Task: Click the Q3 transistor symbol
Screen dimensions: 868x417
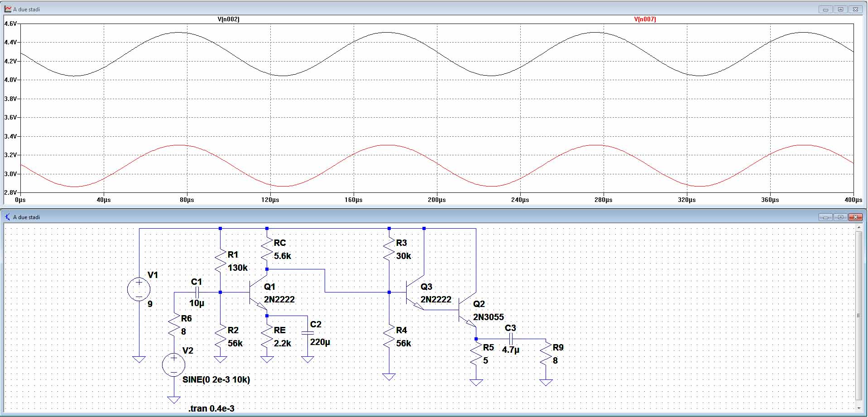Action: coord(414,293)
